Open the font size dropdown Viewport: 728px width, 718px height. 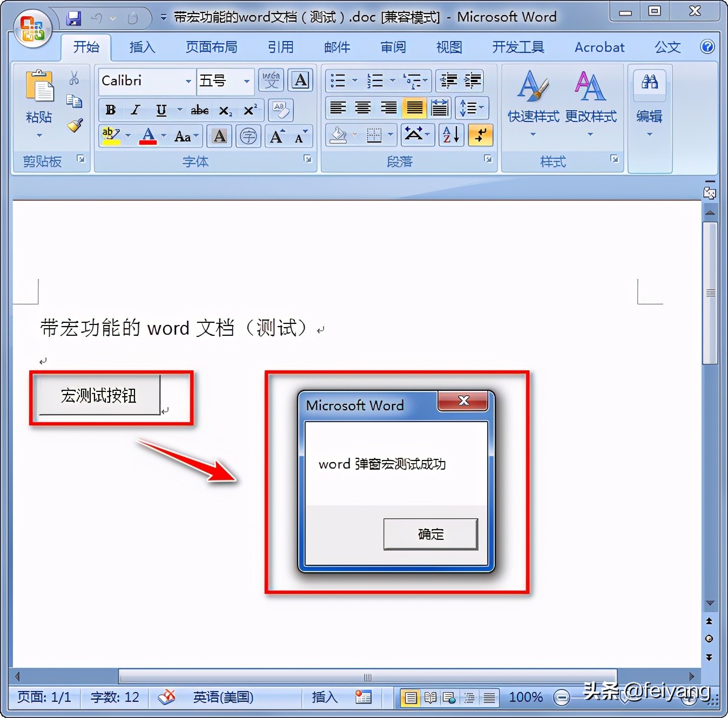247,82
